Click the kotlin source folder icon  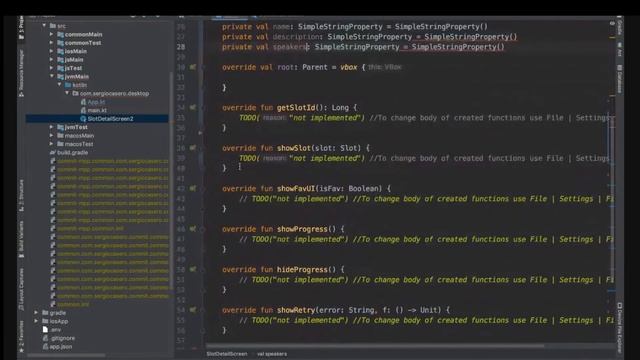coord(68,85)
